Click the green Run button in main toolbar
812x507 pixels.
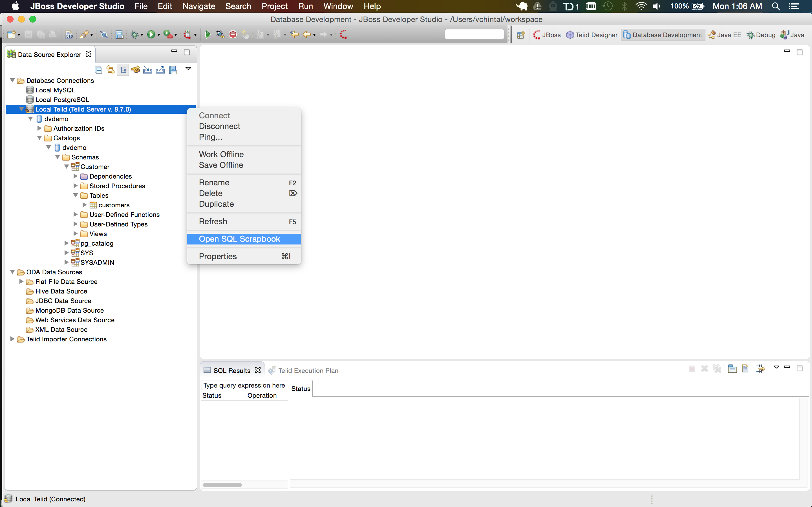coord(151,34)
